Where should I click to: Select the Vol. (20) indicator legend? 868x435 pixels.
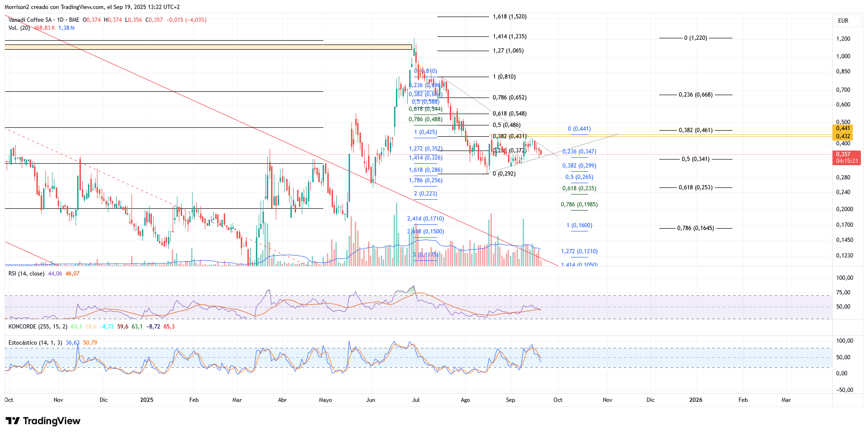point(19,28)
